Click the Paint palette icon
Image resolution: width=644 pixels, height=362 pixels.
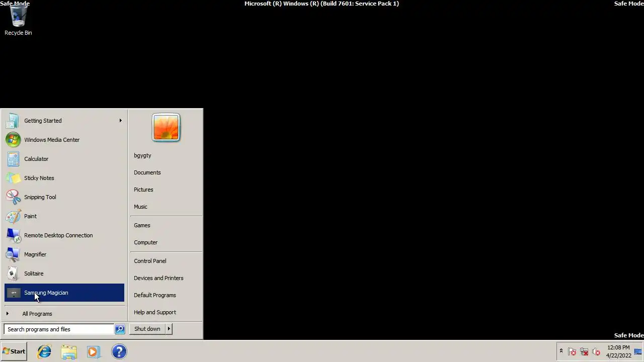(13, 216)
